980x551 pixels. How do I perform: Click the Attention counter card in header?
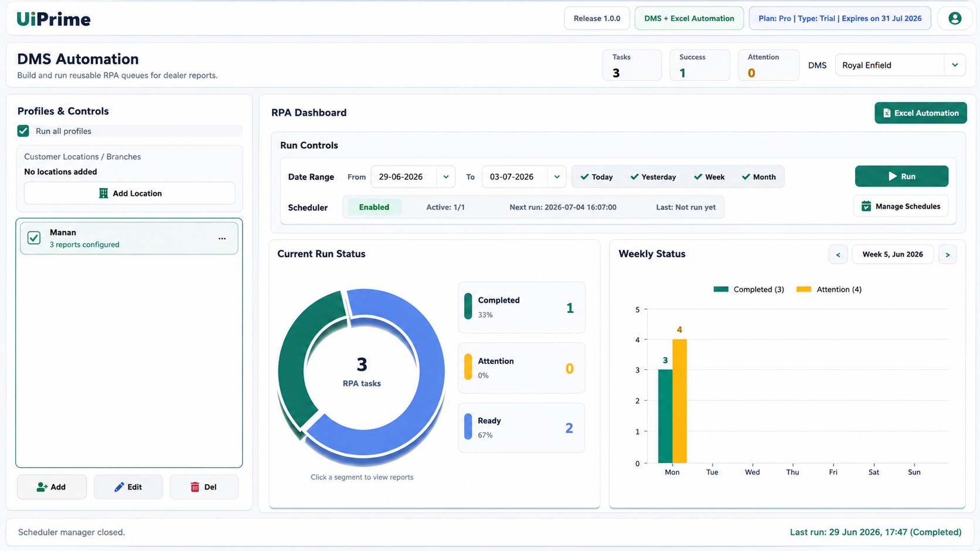[768, 65]
